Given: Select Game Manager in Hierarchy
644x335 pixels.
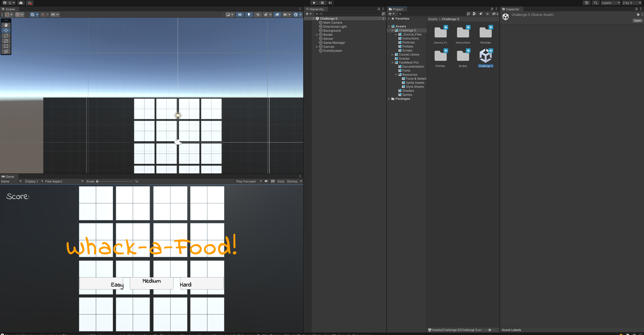Looking at the screenshot, I should tap(334, 43).
